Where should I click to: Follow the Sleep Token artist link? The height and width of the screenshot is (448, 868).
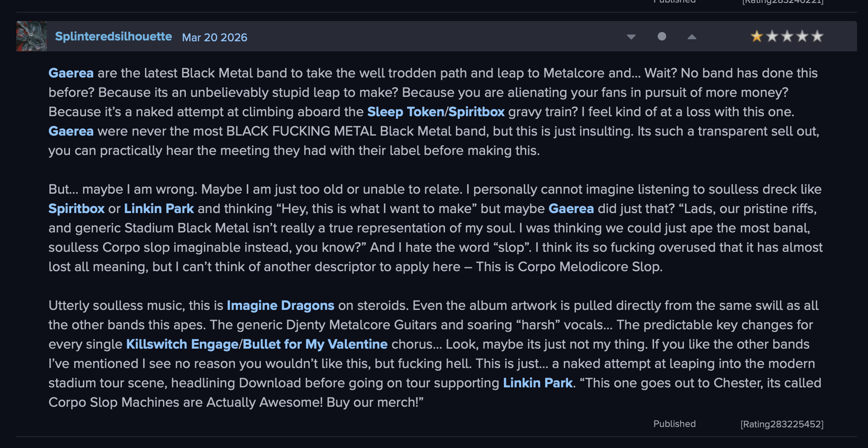[405, 112]
